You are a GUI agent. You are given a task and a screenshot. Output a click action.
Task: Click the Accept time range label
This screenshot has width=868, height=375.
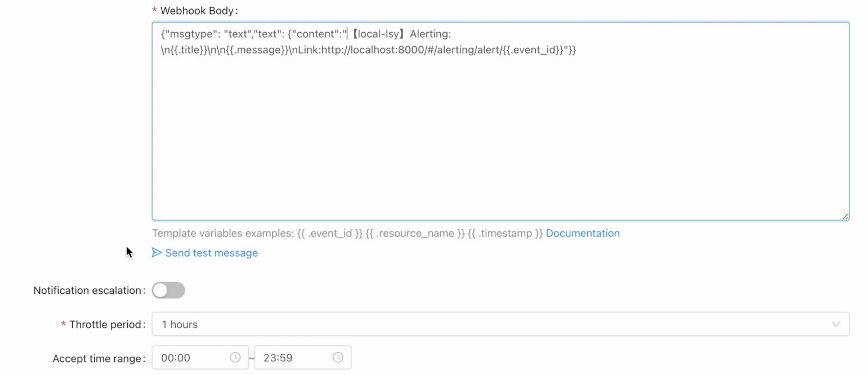(97, 359)
